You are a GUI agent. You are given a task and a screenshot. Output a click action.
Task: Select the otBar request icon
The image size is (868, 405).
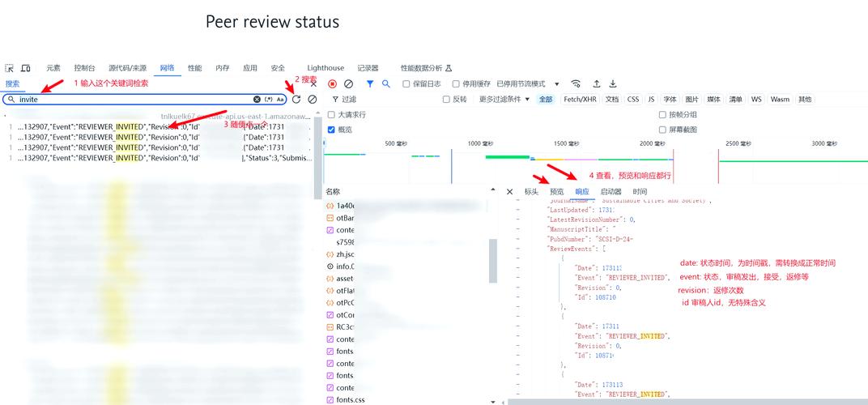[x=330, y=218]
